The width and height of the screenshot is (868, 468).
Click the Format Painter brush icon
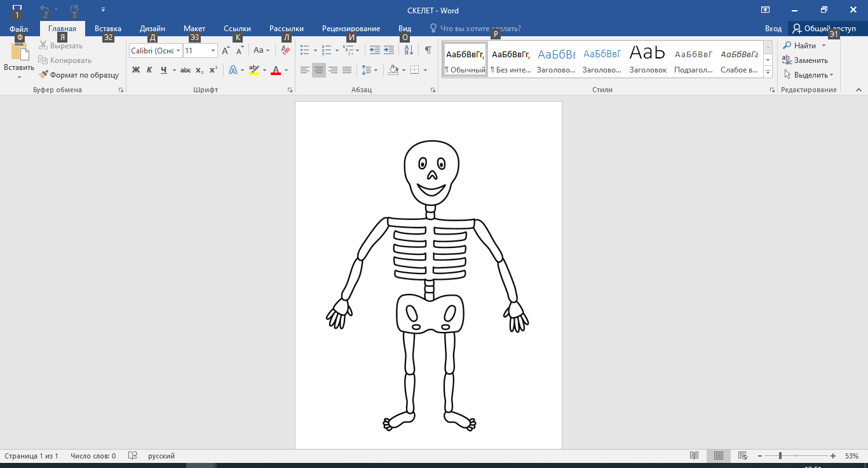(43, 75)
